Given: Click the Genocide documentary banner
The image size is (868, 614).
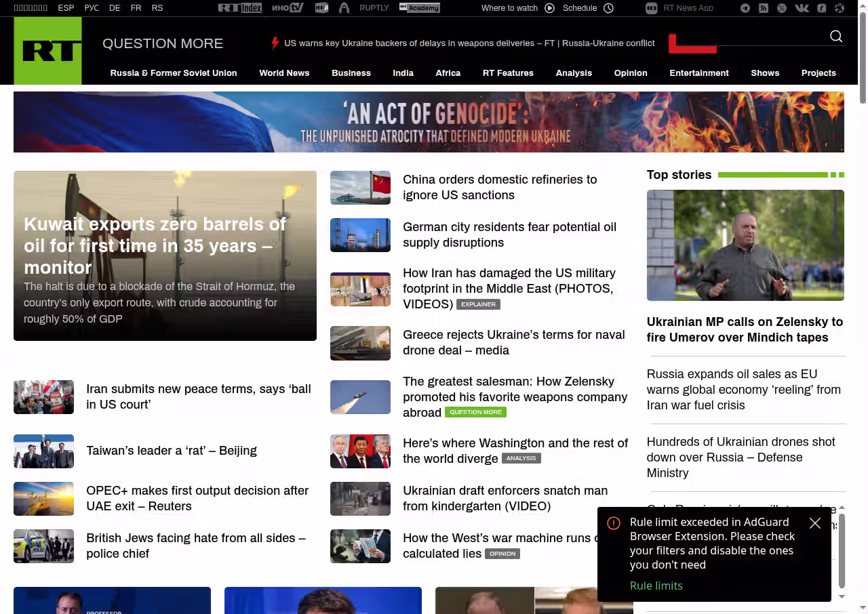Looking at the screenshot, I should 429,122.
